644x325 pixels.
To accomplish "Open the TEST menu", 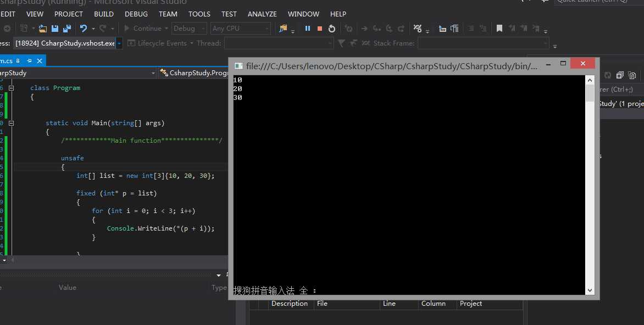I will tap(229, 14).
